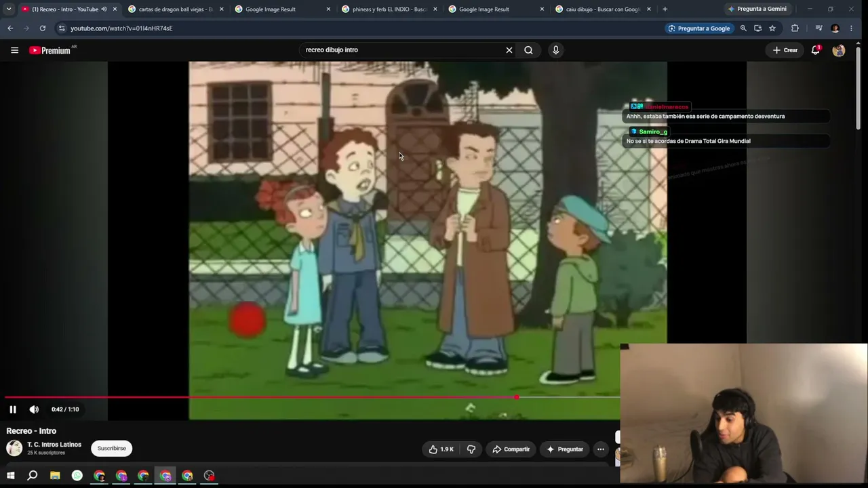Reload the current page
This screenshot has width=868, height=488.
click(x=43, y=28)
